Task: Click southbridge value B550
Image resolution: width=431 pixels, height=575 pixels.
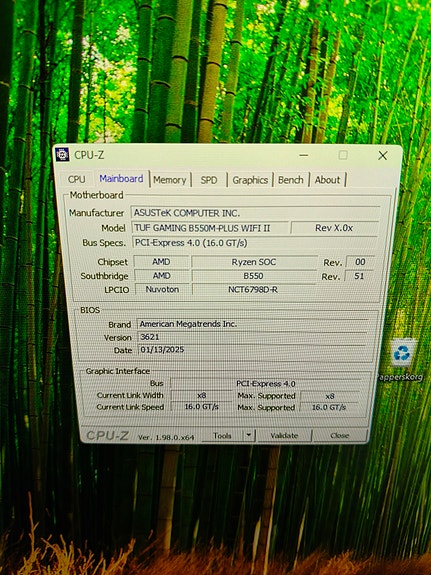Action: click(x=253, y=276)
